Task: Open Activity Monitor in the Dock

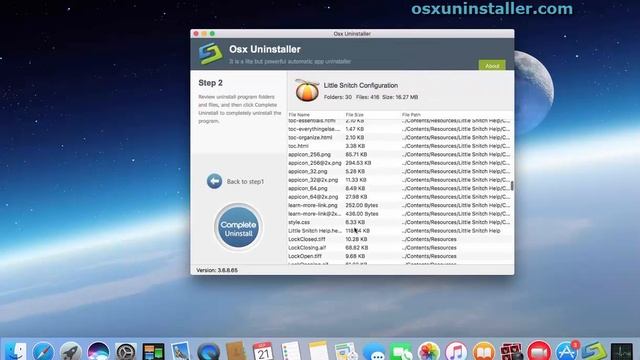Action: 622,352
